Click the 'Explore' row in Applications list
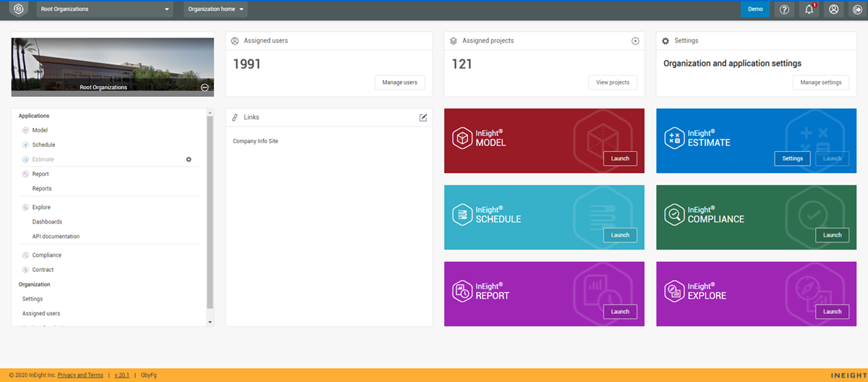Screen dimensions: 868x382 pos(109,208)
